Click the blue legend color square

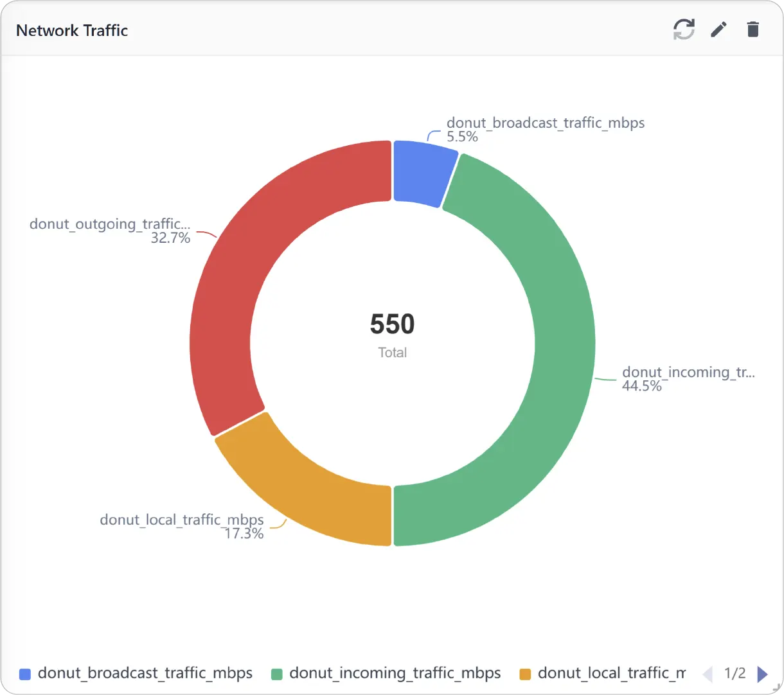point(25,674)
